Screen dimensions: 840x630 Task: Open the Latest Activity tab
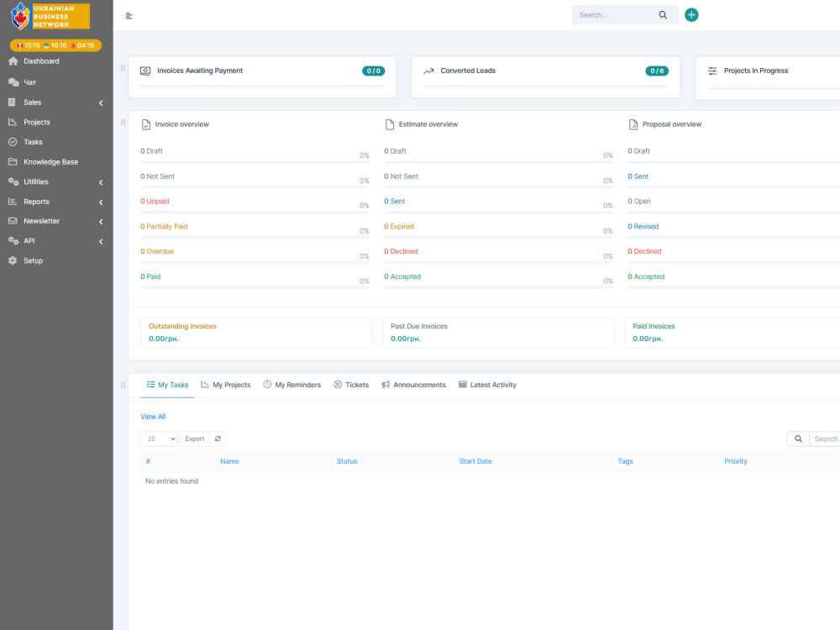pyautogui.click(x=487, y=385)
